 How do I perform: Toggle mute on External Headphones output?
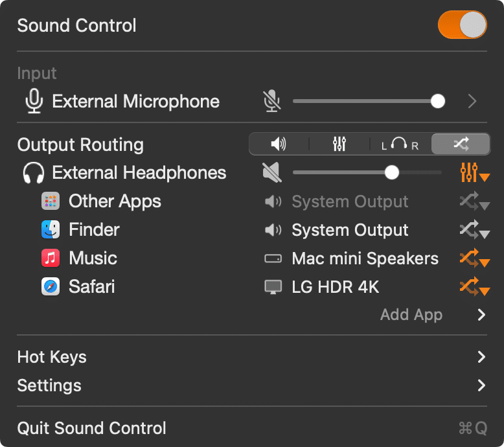click(273, 173)
